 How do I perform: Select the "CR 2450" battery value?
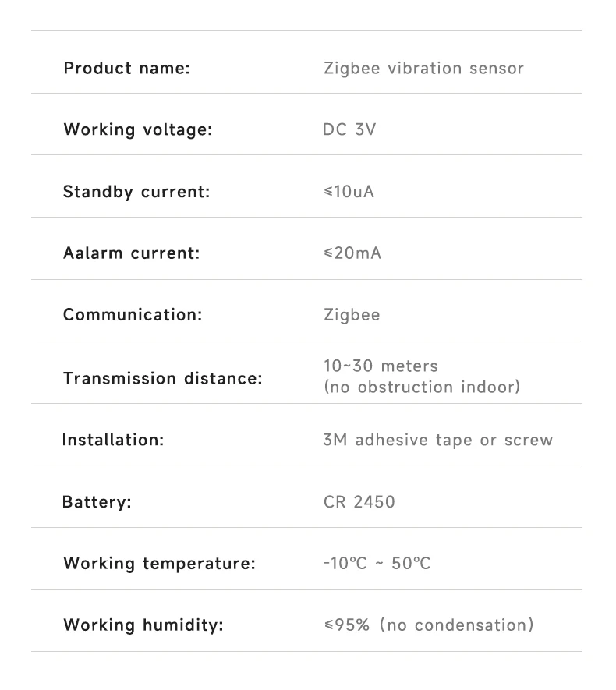tap(359, 502)
